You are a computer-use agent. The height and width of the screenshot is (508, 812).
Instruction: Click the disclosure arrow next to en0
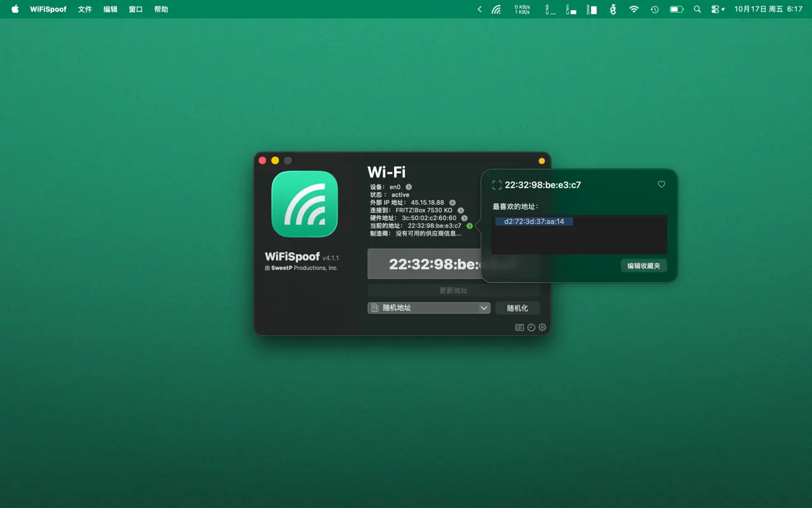pos(410,186)
